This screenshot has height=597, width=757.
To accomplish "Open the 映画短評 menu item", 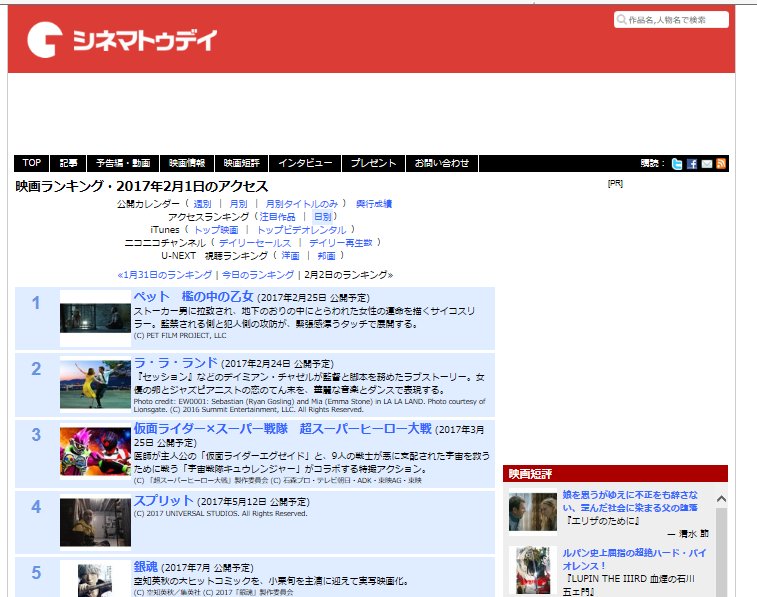I will point(242,163).
